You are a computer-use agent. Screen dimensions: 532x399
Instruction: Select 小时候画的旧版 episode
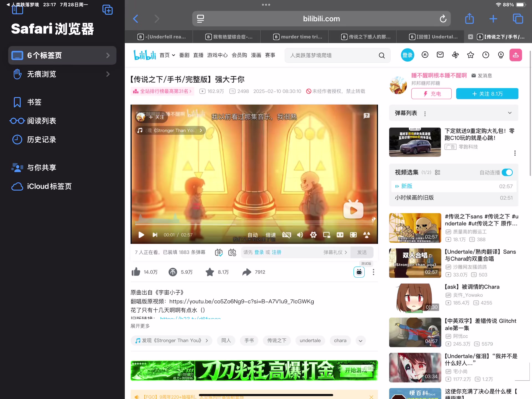coord(454,198)
